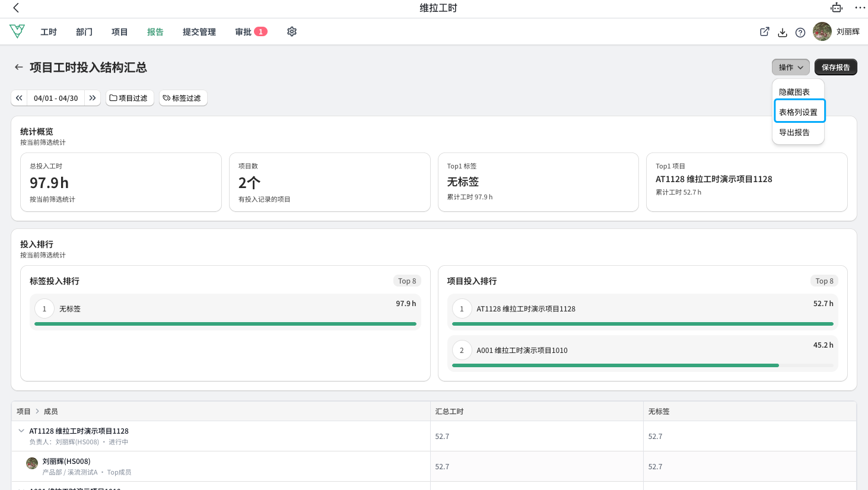
Task: Open the 项目 tab
Action: [120, 31]
